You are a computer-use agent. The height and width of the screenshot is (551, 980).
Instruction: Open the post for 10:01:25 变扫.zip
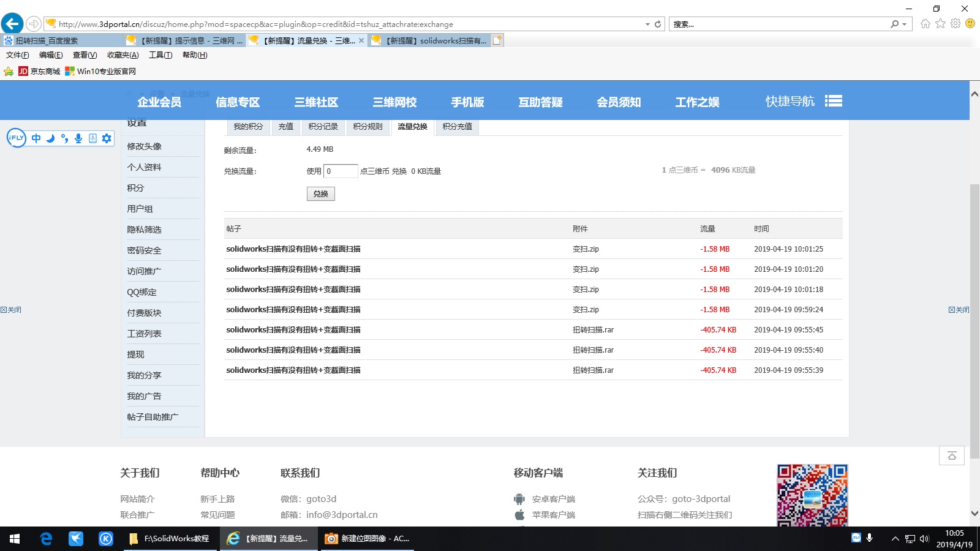coord(293,249)
